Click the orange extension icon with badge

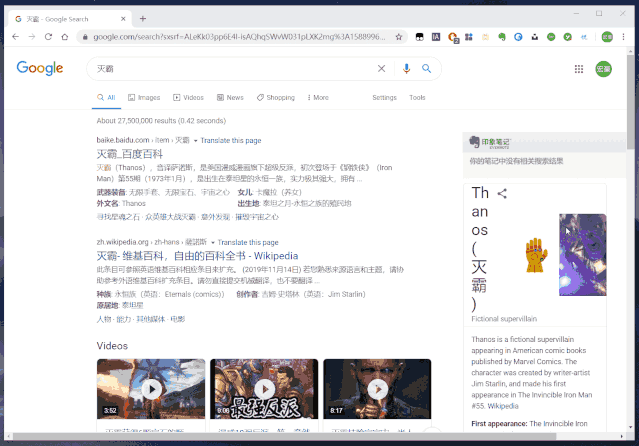click(453, 38)
